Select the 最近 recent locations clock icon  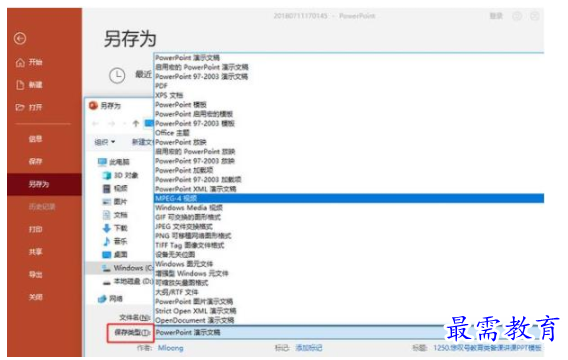point(117,75)
